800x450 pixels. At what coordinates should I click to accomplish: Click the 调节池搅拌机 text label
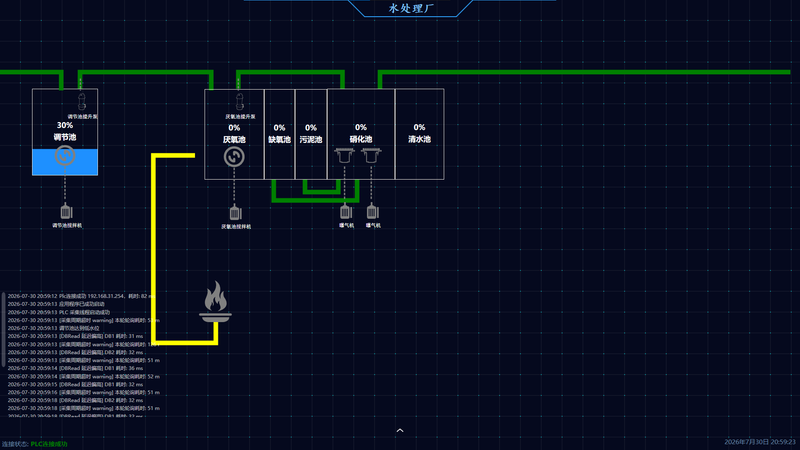point(67,225)
